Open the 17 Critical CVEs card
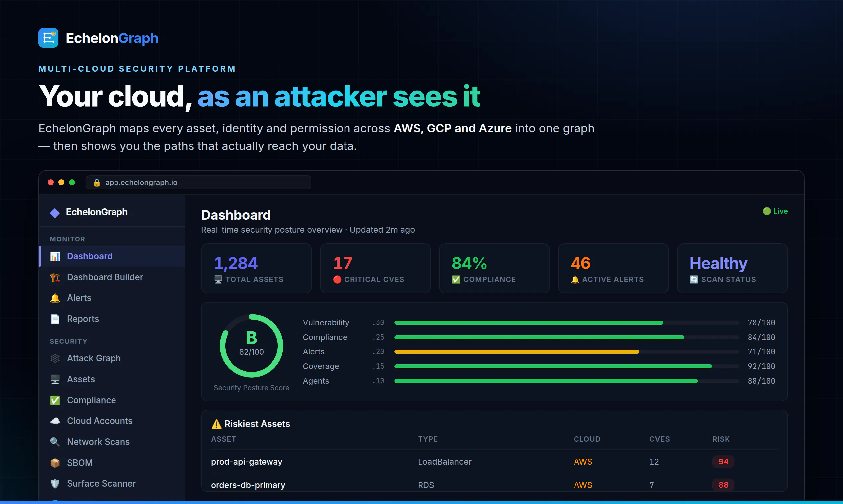The height and width of the screenshot is (504, 843). 376,269
